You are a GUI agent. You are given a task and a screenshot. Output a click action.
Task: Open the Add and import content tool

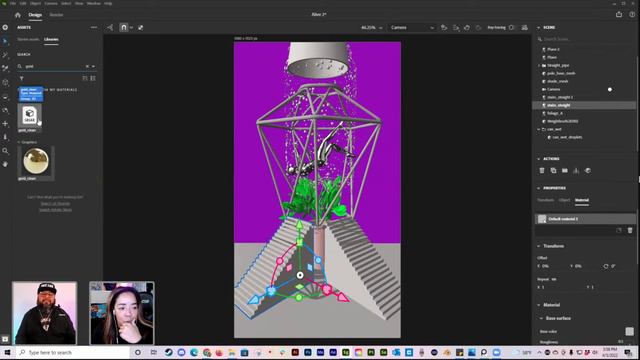click(5, 27)
